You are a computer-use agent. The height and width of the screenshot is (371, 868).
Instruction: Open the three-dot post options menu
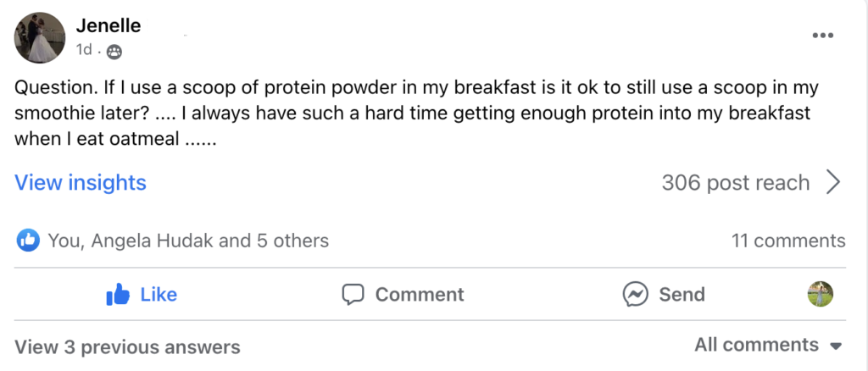[822, 36]
